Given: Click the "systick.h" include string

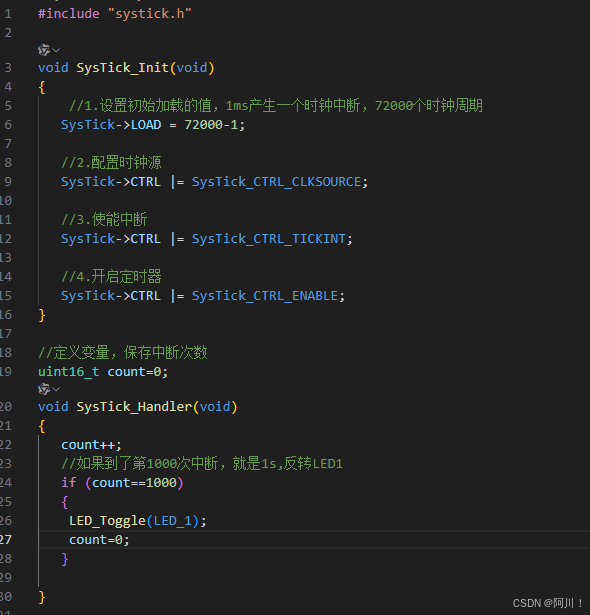Looking at the screenshot, I should pos(149,14).
